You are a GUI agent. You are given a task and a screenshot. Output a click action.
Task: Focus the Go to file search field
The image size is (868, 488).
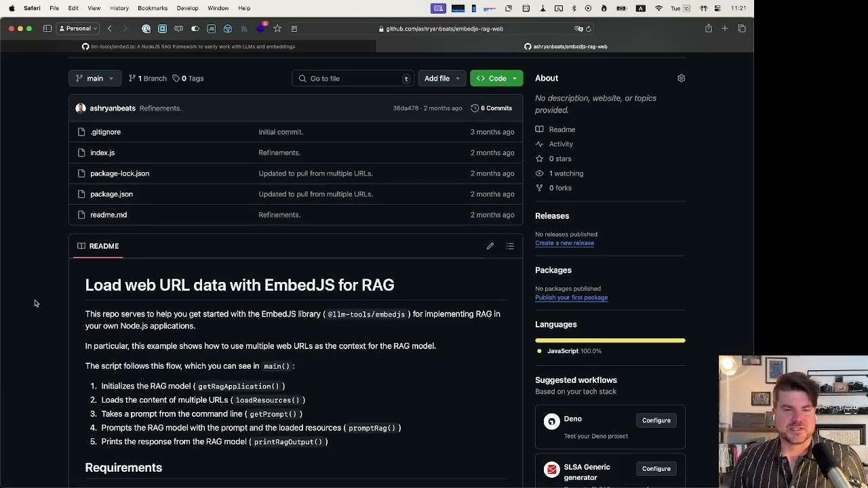pyautogui.click(x=353, y=79)
